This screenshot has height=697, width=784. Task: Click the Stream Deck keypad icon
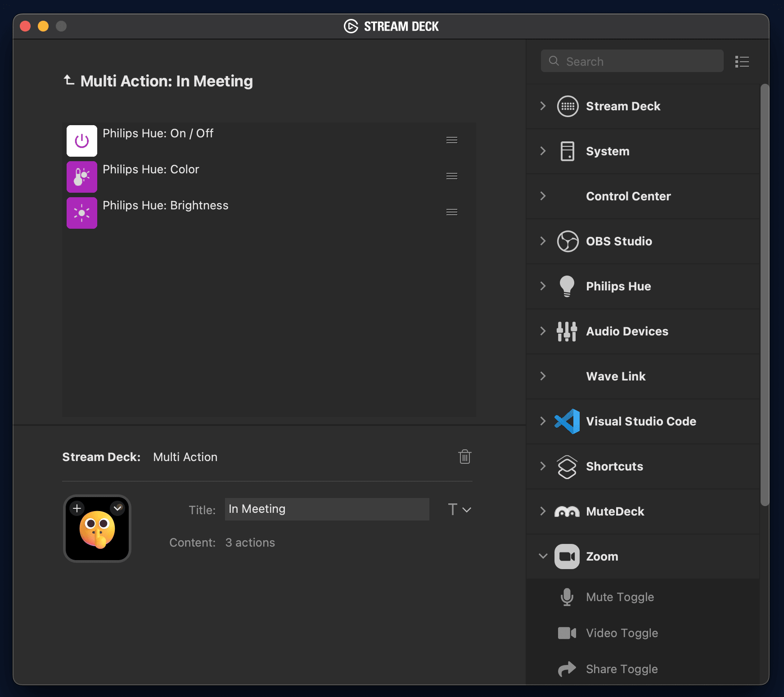pos(568,106)
